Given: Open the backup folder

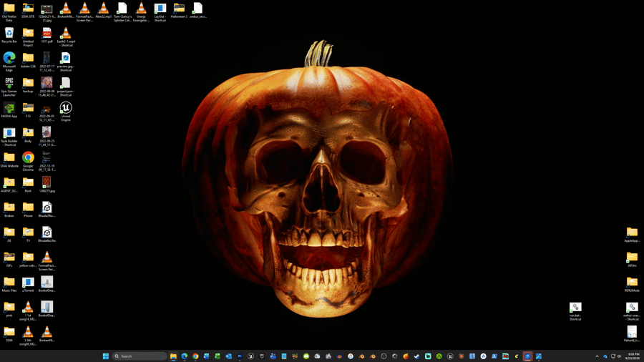Looking at the screenshot, I should coord(28,85).
